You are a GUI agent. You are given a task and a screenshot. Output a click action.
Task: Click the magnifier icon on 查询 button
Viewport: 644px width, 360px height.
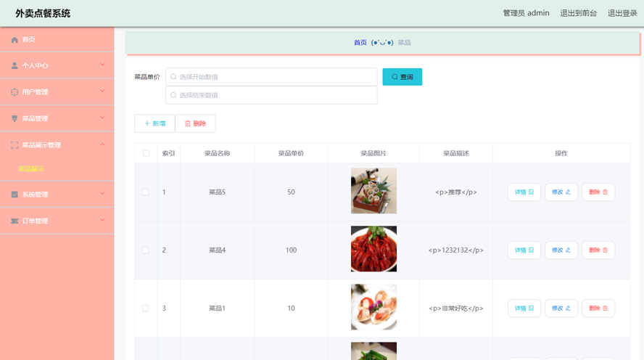(x=395, y=77)
